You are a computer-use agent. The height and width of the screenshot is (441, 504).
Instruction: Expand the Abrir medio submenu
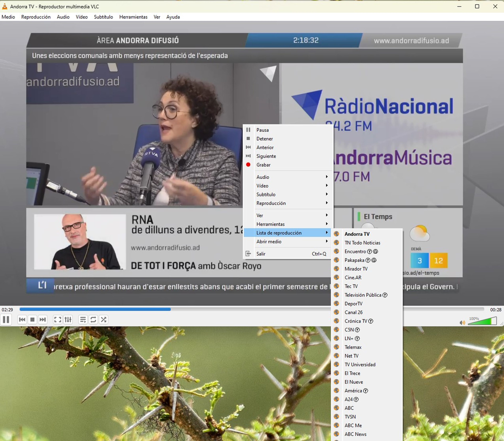coord(288,242)
